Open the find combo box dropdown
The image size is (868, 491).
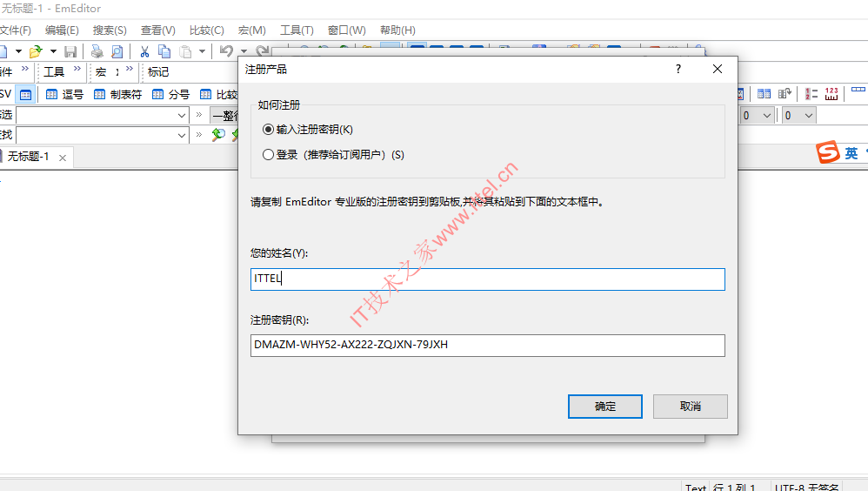[182, 135]
